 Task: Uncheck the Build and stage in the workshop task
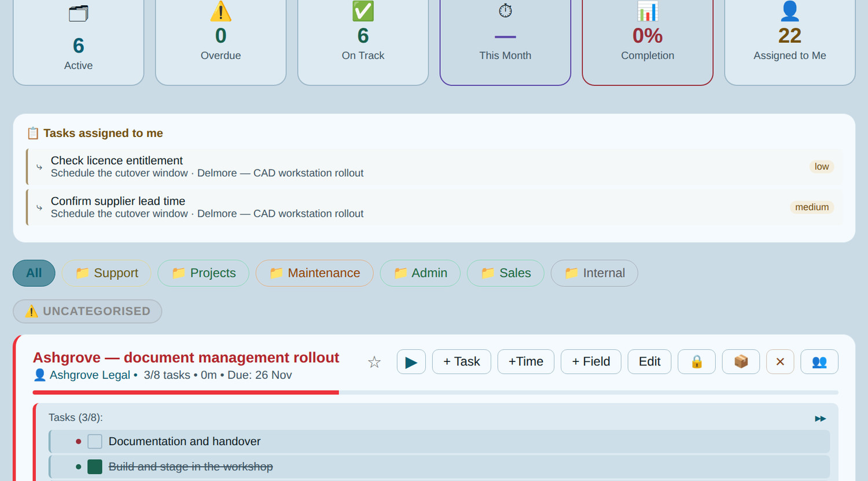tap(95, 467)
